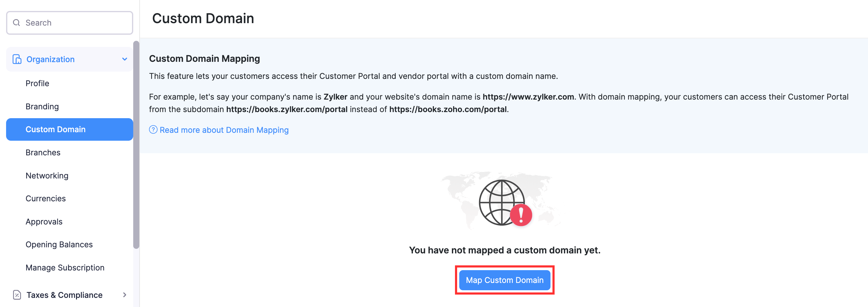
Task: Open Currencies settings
Action: coord(46,198)
